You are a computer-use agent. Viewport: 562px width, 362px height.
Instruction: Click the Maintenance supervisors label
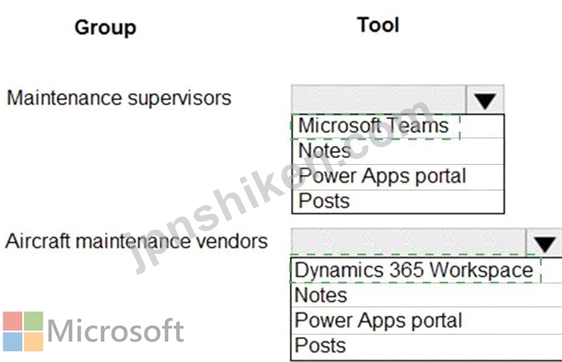click(x=119, y=98)
